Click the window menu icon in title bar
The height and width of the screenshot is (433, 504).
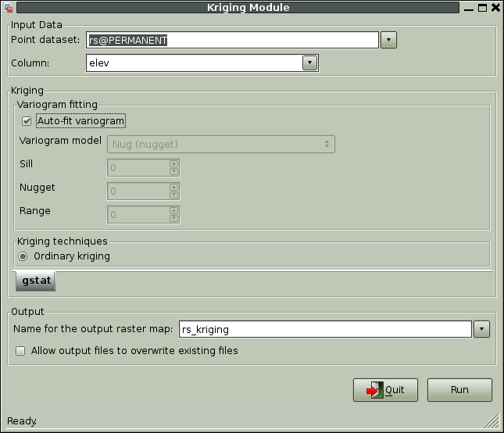click(x=8, y=8)
